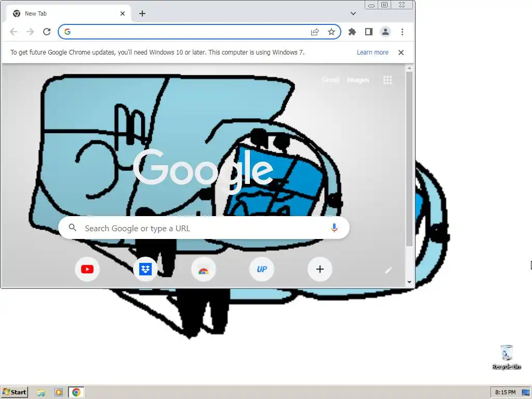Open the Chrome Web Store shortcut
The width and height of the screenshot is (532, 399).
coord(204,269)
